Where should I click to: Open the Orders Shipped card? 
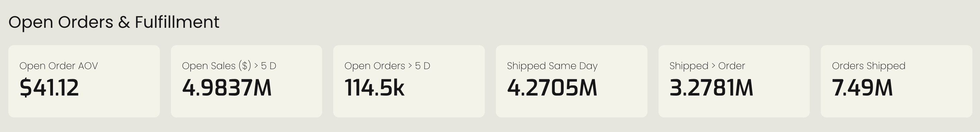[x=896, y=81]
